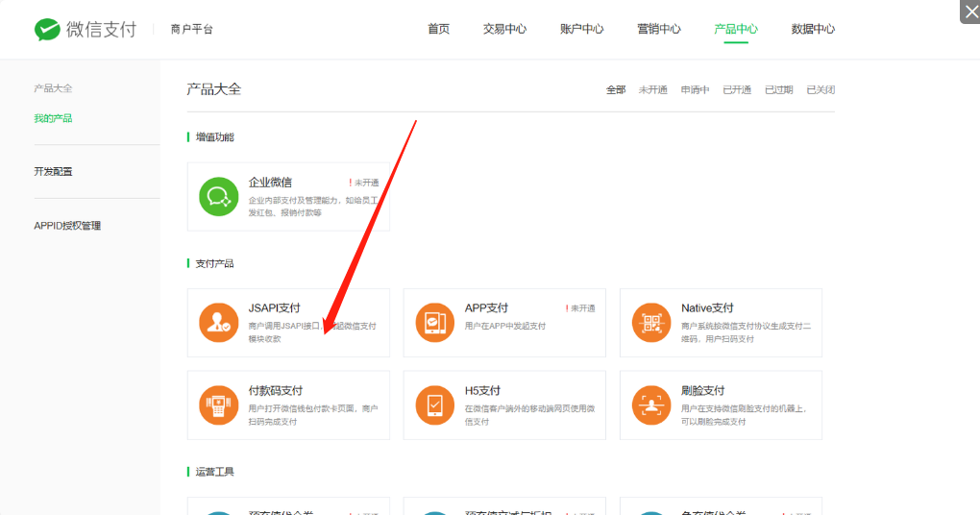Go to 账户中心 in top navigation
980x515 pixels.
pos(582,29)
